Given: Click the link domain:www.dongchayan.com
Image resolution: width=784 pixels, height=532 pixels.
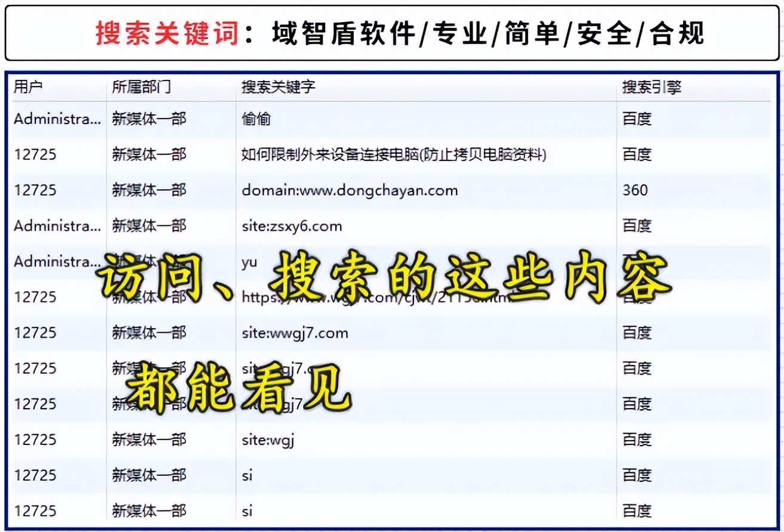Looking at the screenshot, I should click(349, 190).
